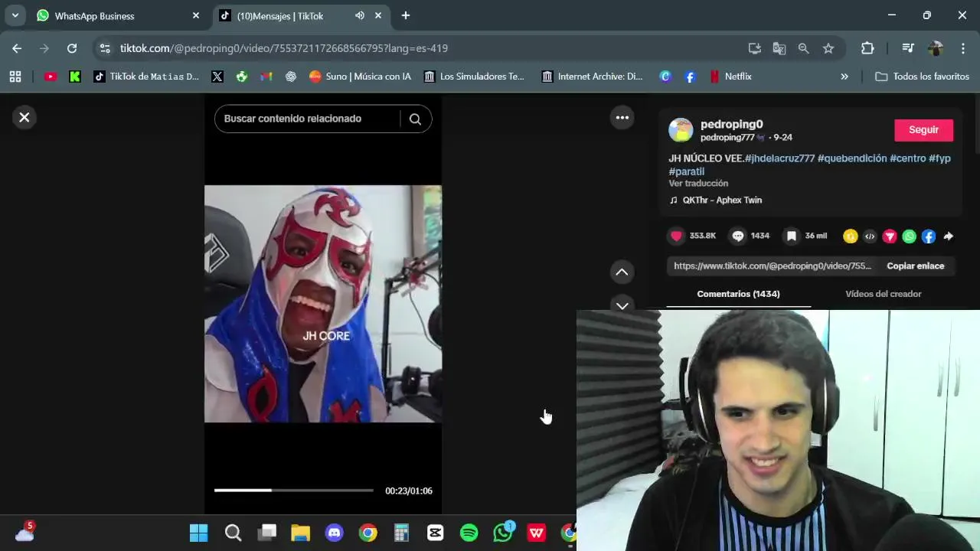Click the #jhdelacruz777 hashtag

779,158
